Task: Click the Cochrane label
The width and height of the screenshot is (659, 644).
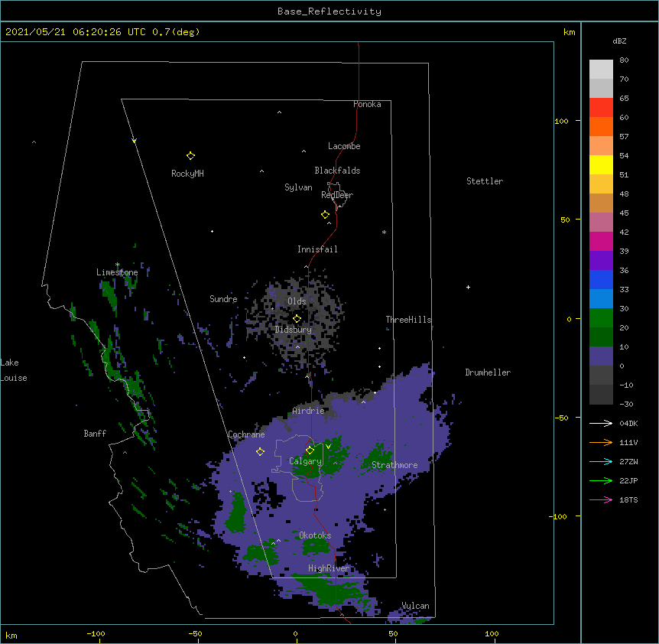Action: (x=246, y=434)
